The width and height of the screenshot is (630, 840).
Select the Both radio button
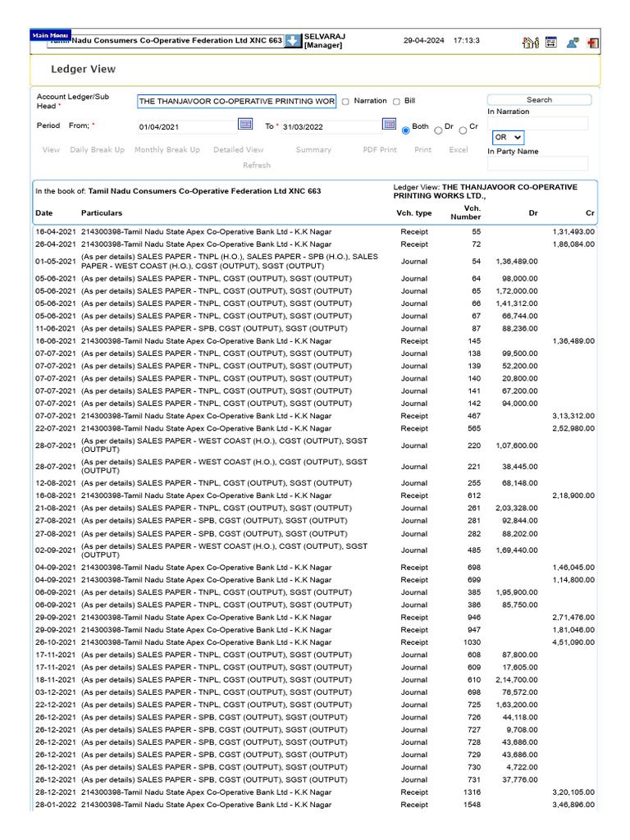(405, 130)
